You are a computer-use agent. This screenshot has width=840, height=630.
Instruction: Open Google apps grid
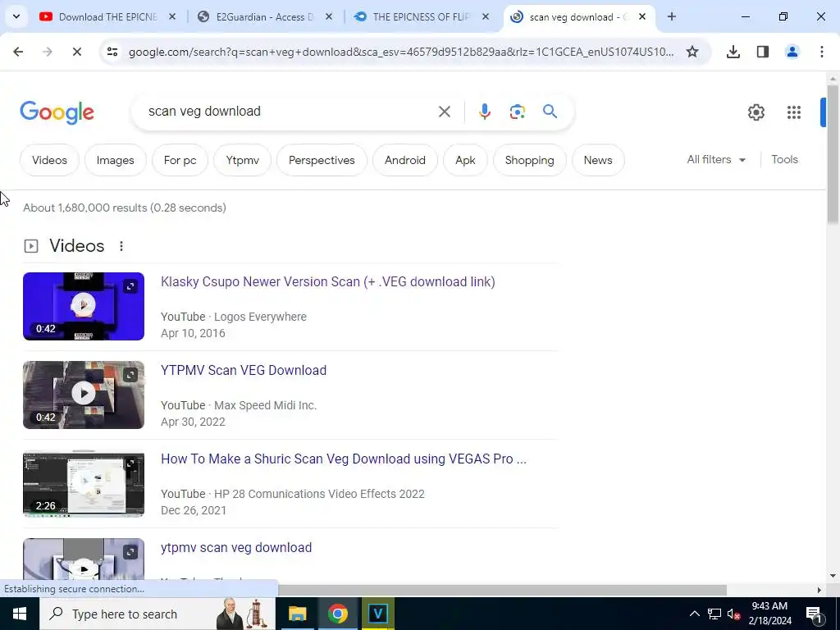coord(794,112)
